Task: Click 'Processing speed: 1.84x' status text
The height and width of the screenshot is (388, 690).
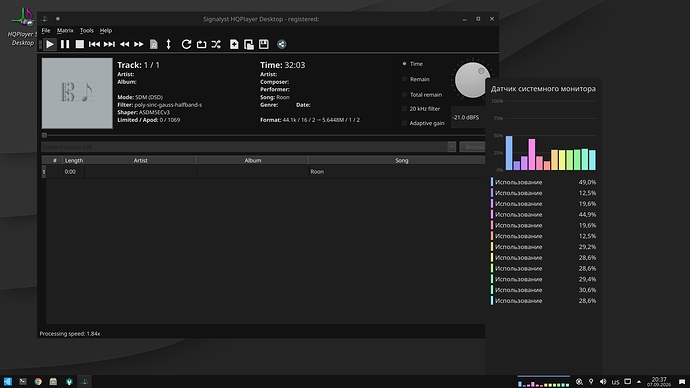Action: click(70, 333)
